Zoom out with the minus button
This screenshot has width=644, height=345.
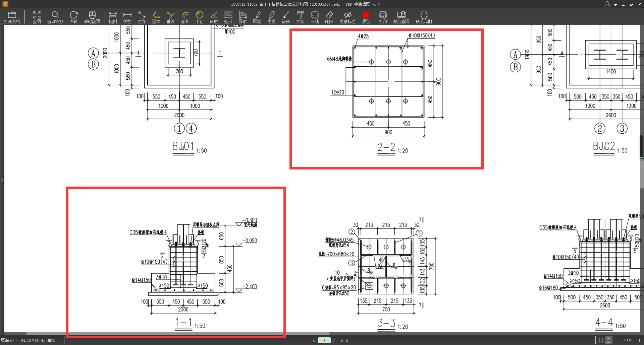click(x=618, y=340)
